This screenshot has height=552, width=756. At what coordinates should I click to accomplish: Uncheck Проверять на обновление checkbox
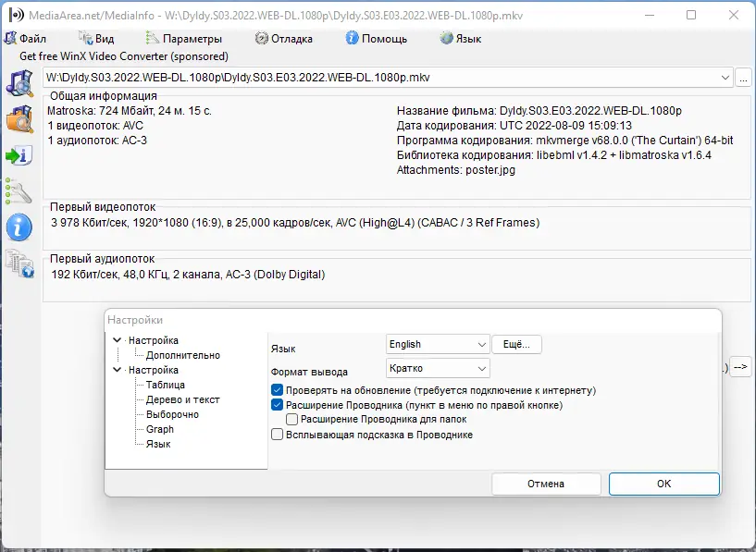(x=278, y=390)
